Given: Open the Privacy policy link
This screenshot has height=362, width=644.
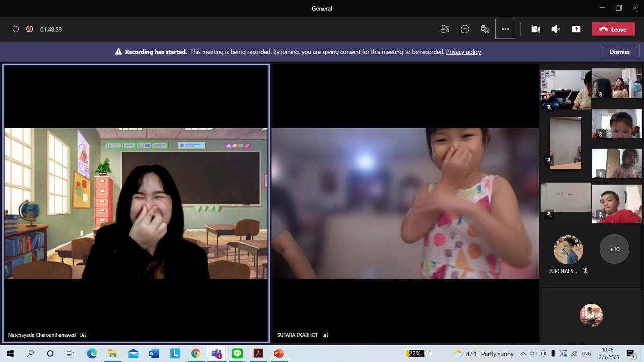Looking at the screenshot, I should tap(463, 52).
